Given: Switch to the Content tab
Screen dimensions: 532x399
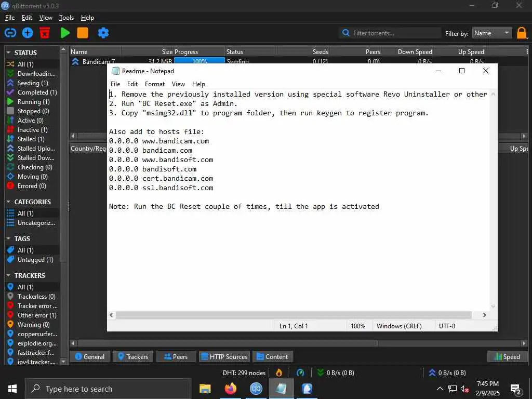Looking at the screenshot, I should pos(272,356).
